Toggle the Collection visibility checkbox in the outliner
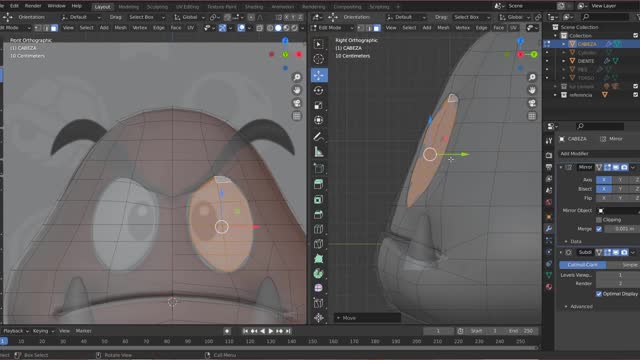Screen dimensions: 640x360 click(636, 36)
